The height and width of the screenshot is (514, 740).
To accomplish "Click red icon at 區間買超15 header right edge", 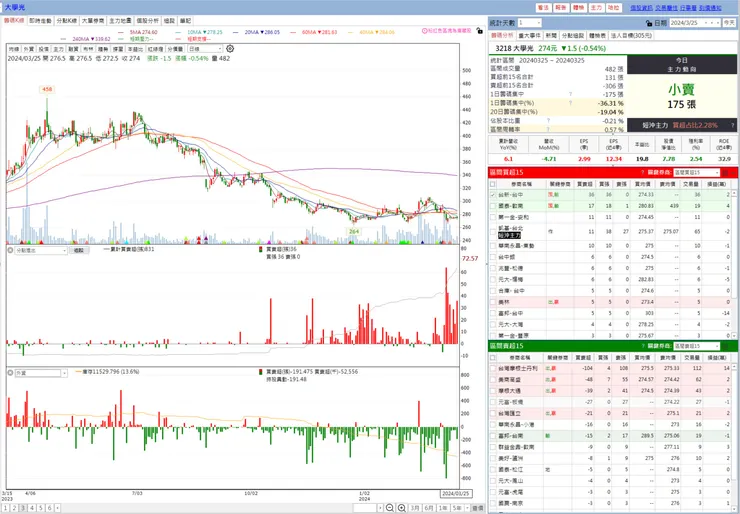I will pos(725,173).
